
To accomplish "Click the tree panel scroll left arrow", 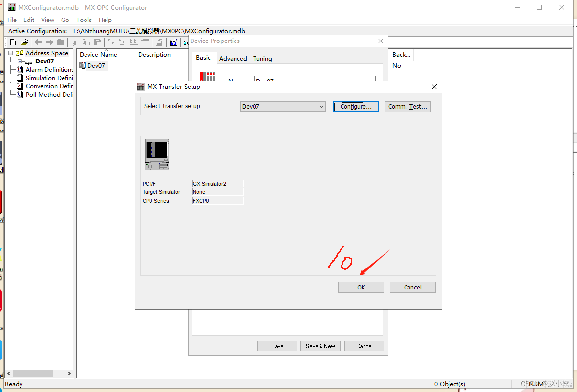I will (x=9, y=373).
